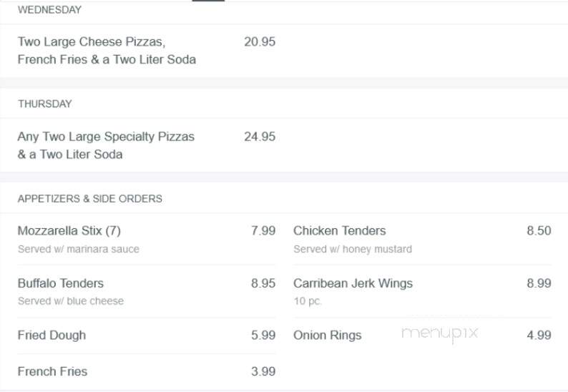Select the Chicken Tenders item

(x=339, y=231)
